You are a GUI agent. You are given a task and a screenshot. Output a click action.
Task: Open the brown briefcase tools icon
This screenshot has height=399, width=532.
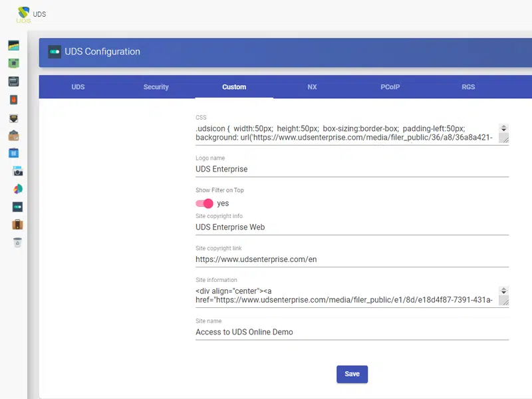(x=18, y=225)
